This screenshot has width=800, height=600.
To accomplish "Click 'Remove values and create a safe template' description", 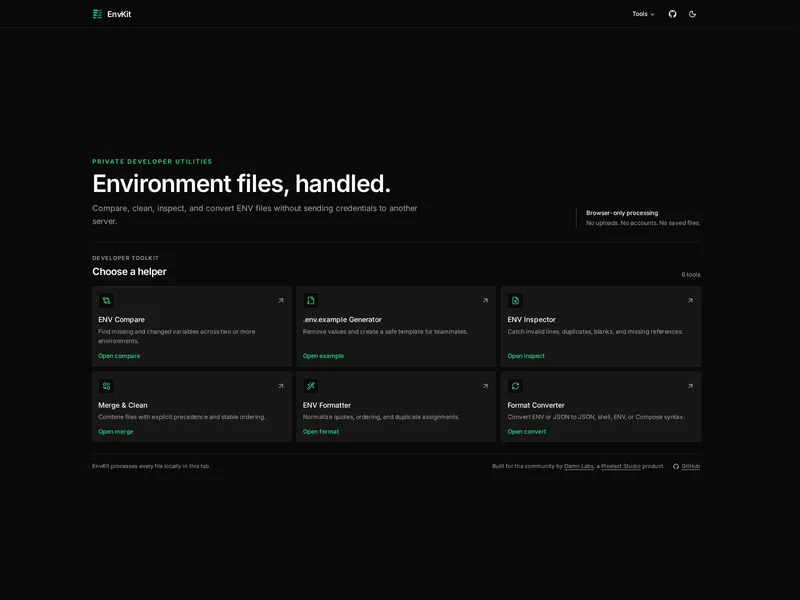I will [x=385, y=332].
